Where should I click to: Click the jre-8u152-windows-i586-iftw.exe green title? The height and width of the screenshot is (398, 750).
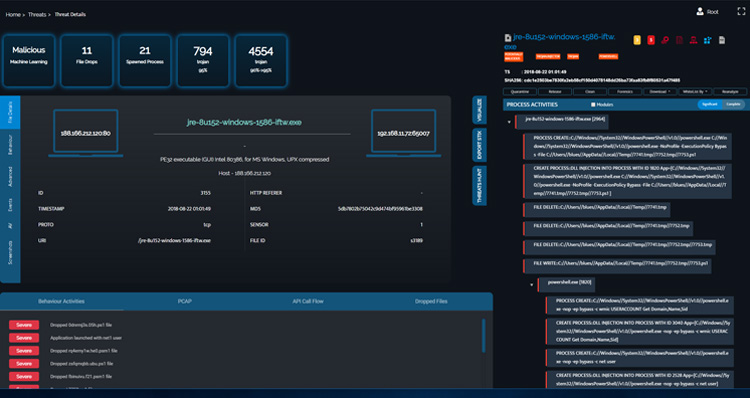(244, 122)
